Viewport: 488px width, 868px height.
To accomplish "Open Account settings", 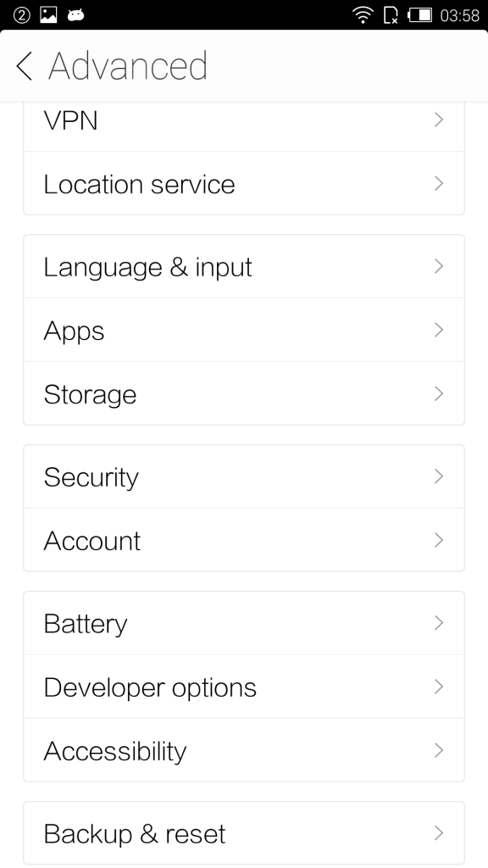I will 244,540.
